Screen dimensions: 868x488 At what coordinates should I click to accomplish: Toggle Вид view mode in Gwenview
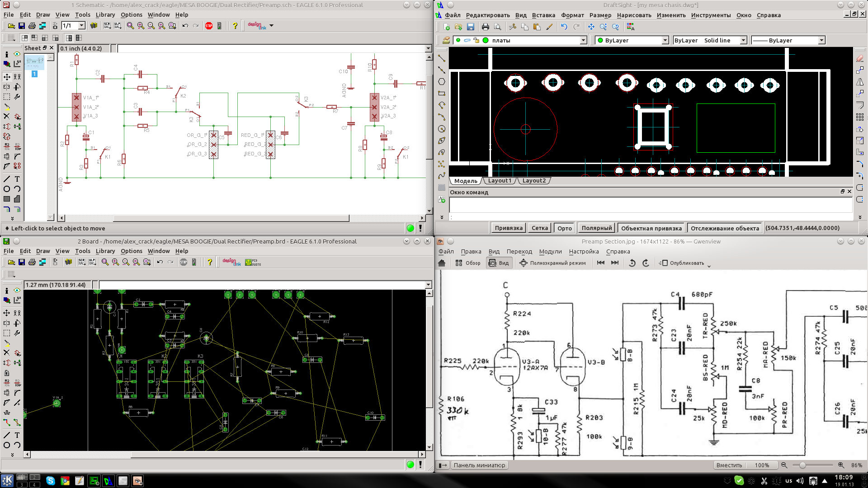[499, 263]
